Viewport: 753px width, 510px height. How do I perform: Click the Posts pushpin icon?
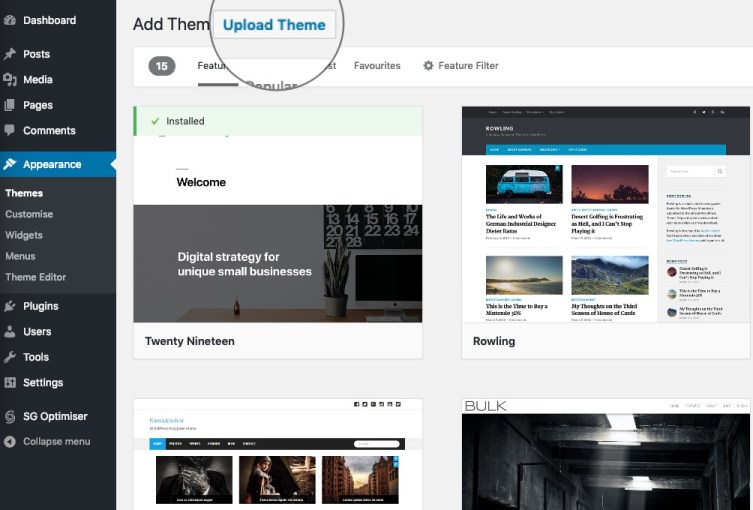coord(9,54)
